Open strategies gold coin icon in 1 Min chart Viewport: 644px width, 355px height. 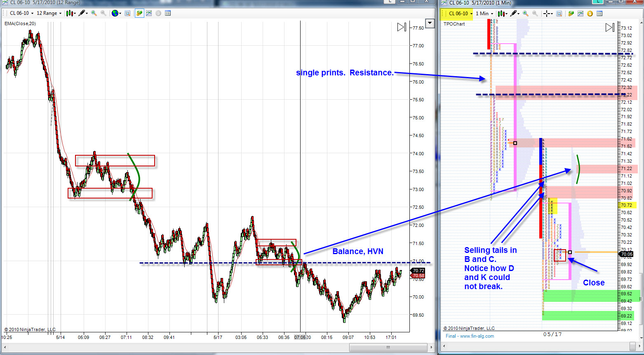(590, 14)
